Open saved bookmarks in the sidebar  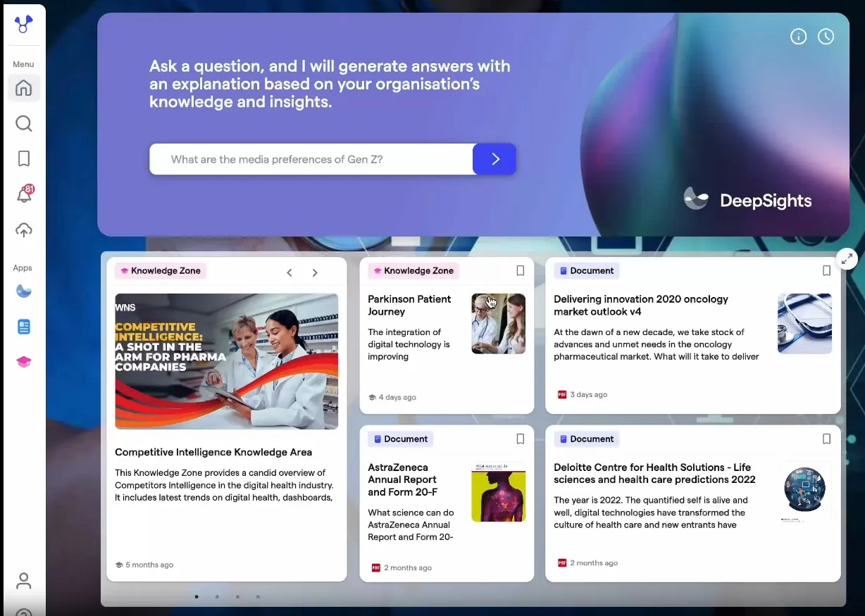point(24,159)
